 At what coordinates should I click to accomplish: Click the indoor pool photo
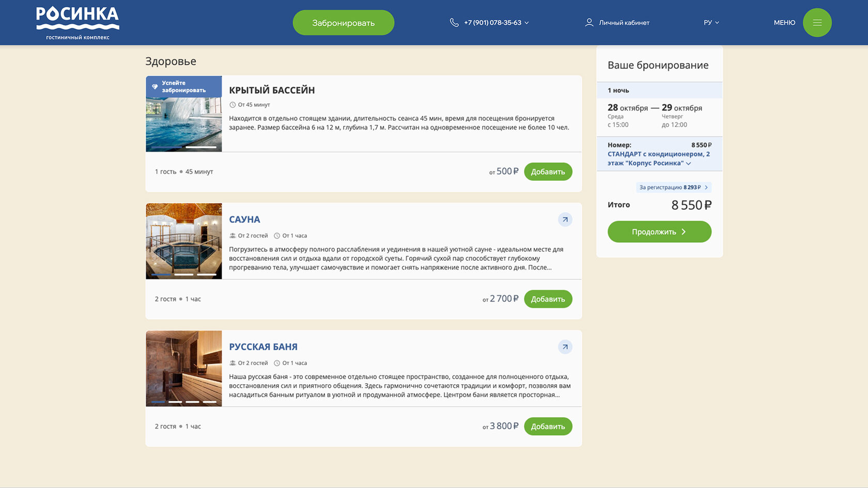[184, 114]
